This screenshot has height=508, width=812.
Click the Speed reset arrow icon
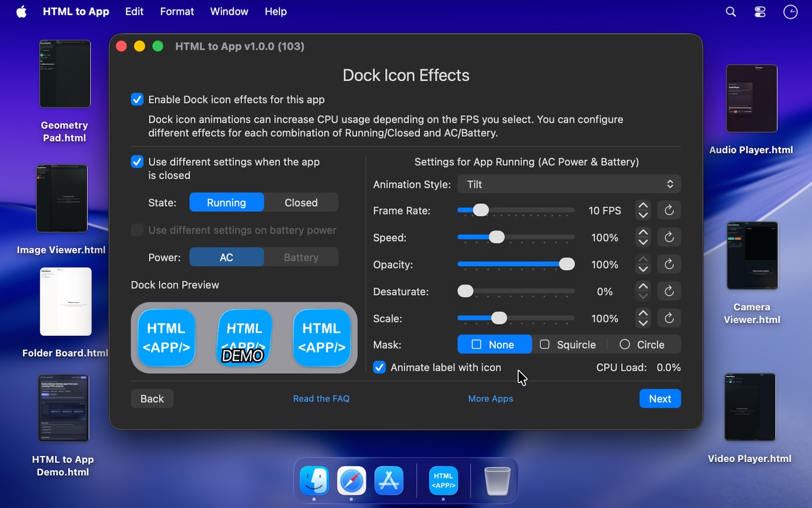pyautogui.click(x=669, y=237)
